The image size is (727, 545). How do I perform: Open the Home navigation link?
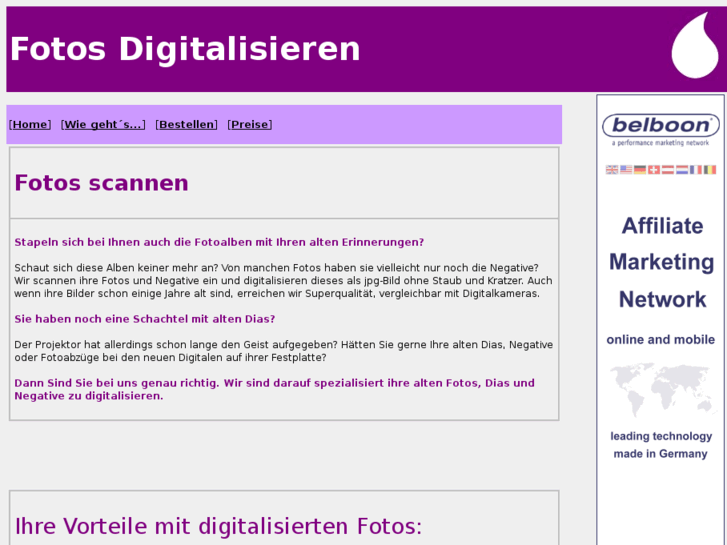click(30, 124)
